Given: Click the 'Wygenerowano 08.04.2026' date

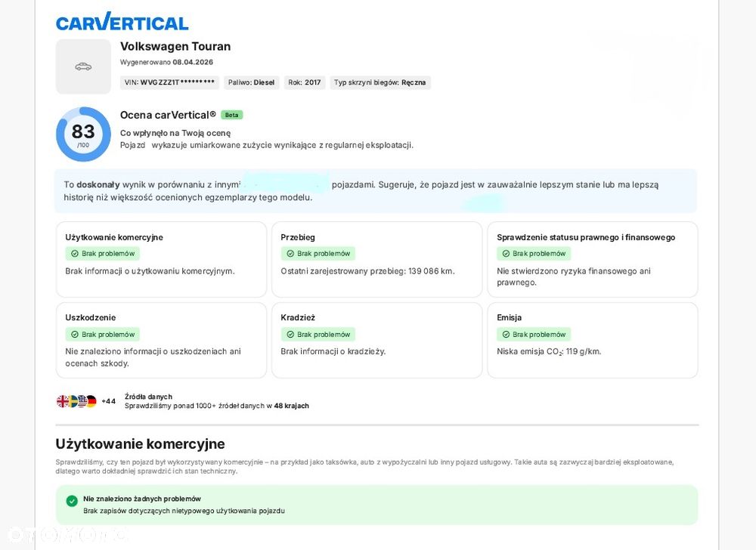Looking at the screenshot, I should pyautogui.click(x=166, y=62).
